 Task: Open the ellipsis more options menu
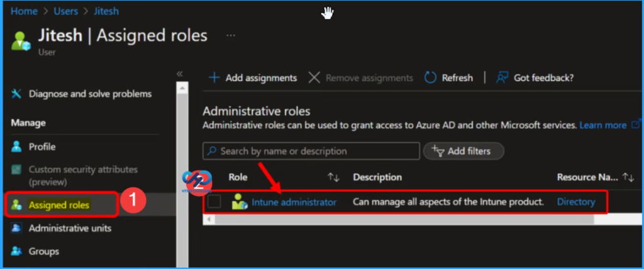tap(231, 36)
